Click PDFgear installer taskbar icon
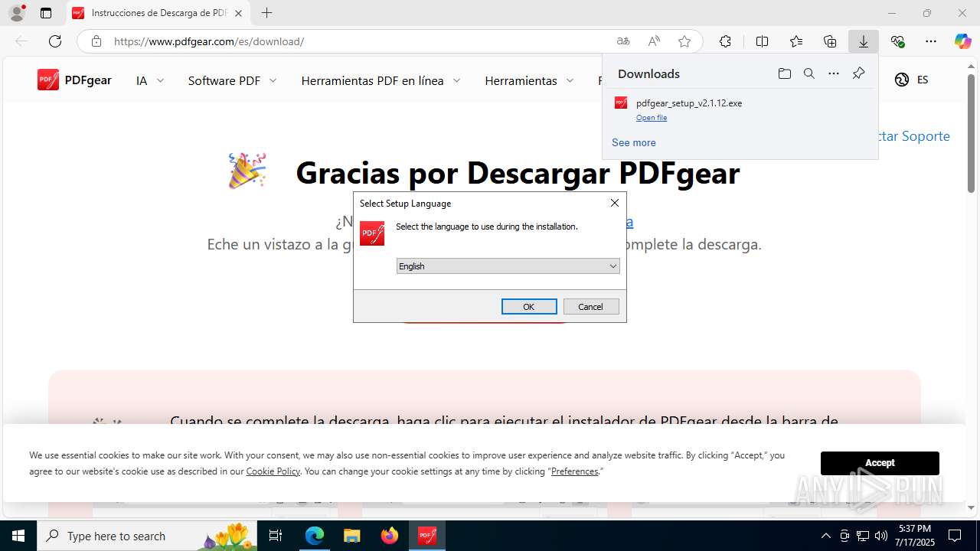980x551 pixels. 427,536
